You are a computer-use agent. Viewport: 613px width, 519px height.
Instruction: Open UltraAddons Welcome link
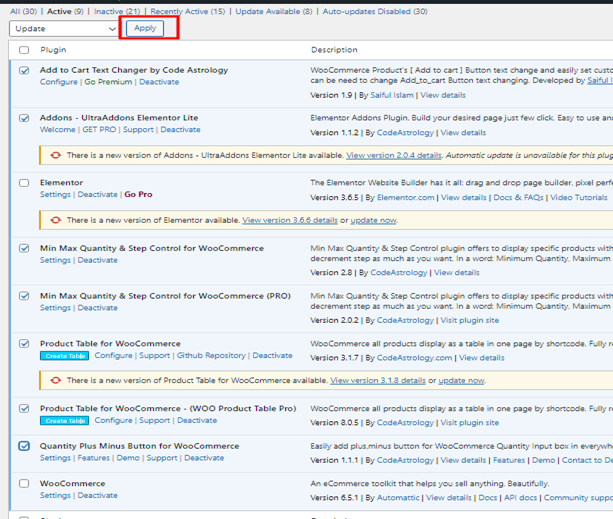(x=57, y=130)
